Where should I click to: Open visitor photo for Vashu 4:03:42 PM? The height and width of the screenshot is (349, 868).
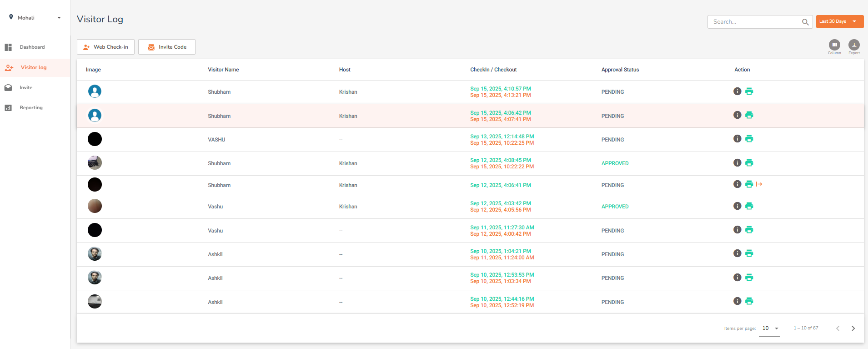95,206
